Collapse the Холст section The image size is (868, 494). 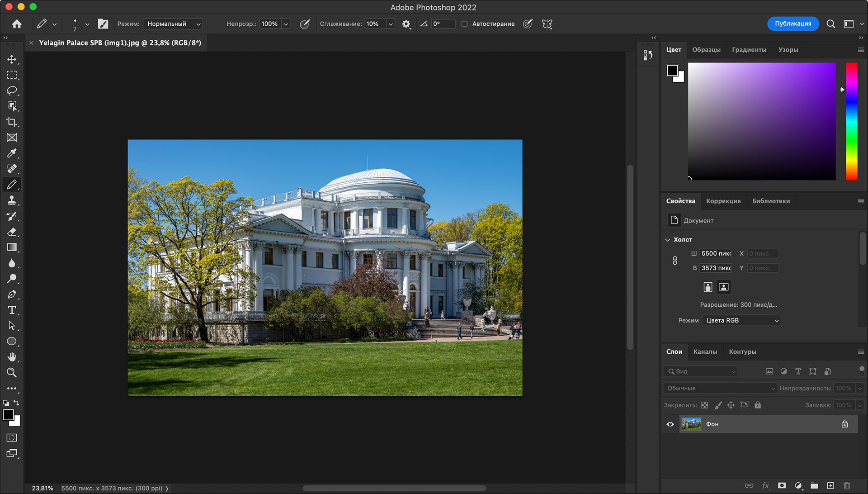(x=668, y=240)
